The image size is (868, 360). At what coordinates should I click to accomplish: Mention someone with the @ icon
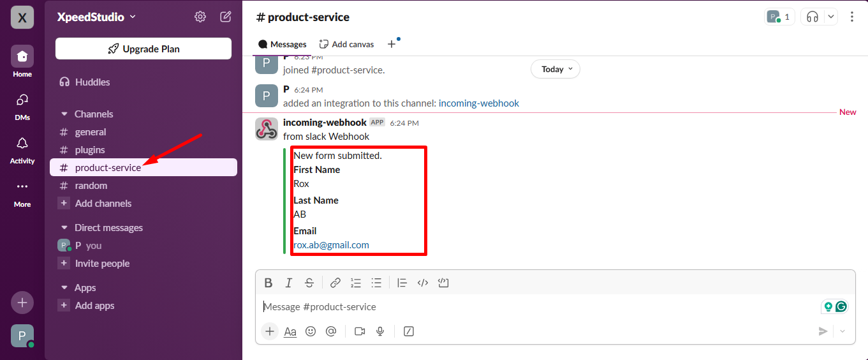(331, 331)
